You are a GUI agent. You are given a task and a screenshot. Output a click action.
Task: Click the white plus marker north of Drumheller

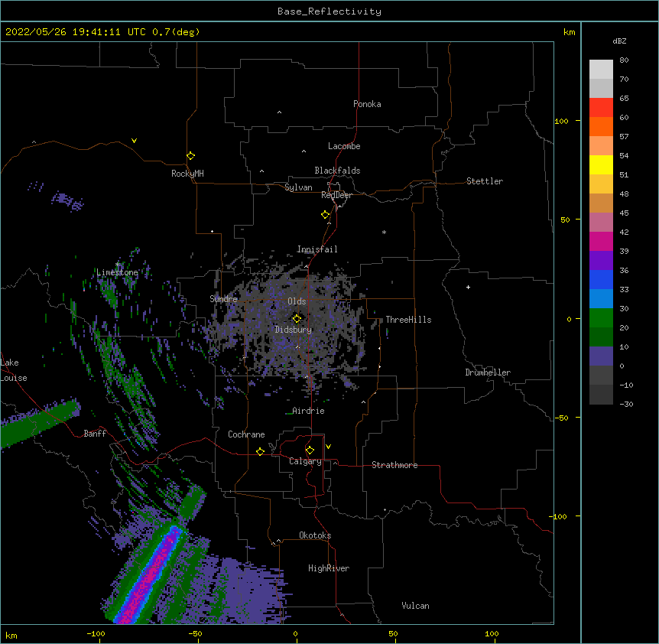(468, 287)
